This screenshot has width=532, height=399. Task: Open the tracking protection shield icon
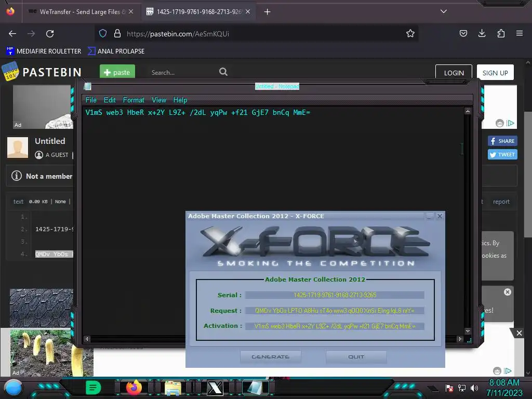103,33
